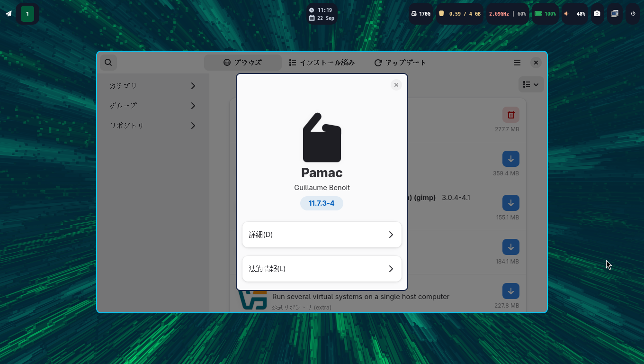Screen dimensions: 644x364
Task: Click the camera screenshot icon in top bar
Action: 597,14
